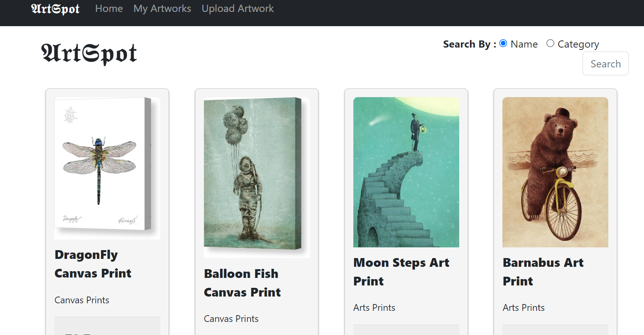Viewport: 644px width, 335px height.
Task: Click the Moon Steps Art Print title
Action: 401,272
